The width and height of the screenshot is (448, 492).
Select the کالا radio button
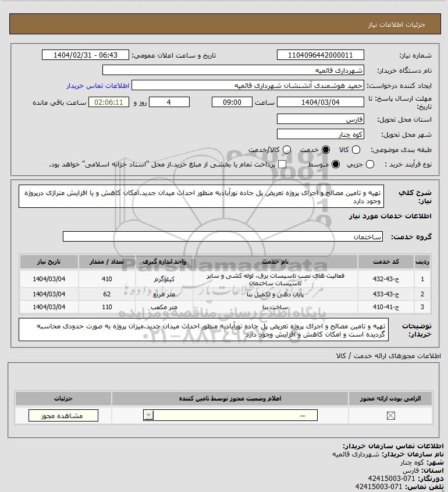pos(356,150)
